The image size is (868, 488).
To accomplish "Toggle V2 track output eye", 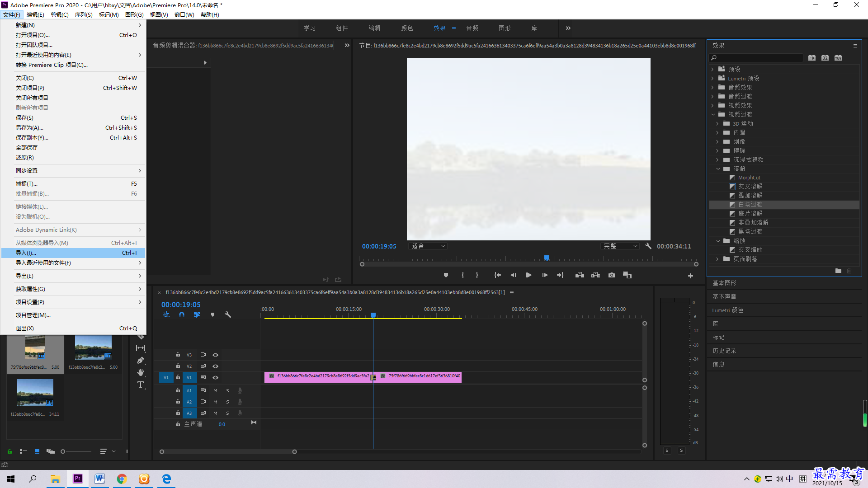I will coord(216,366).
